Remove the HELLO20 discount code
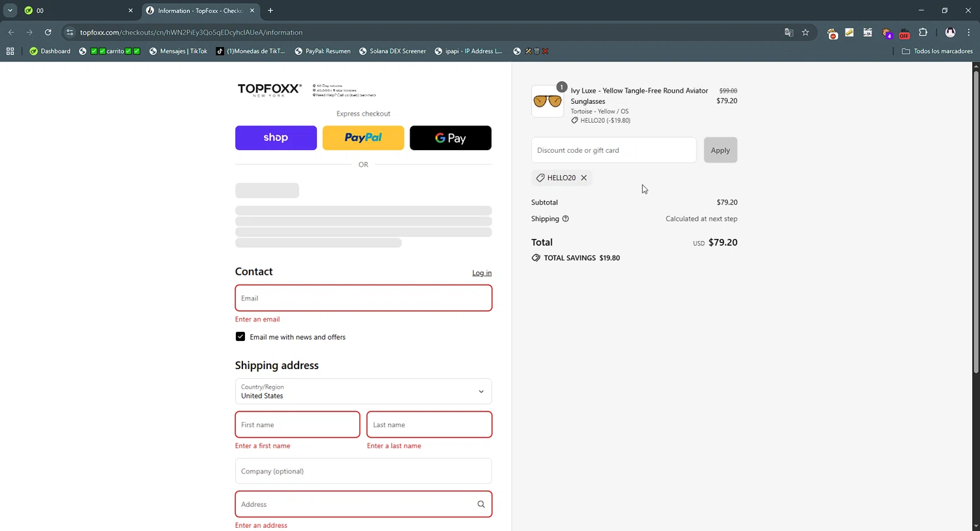 point(584,178)
